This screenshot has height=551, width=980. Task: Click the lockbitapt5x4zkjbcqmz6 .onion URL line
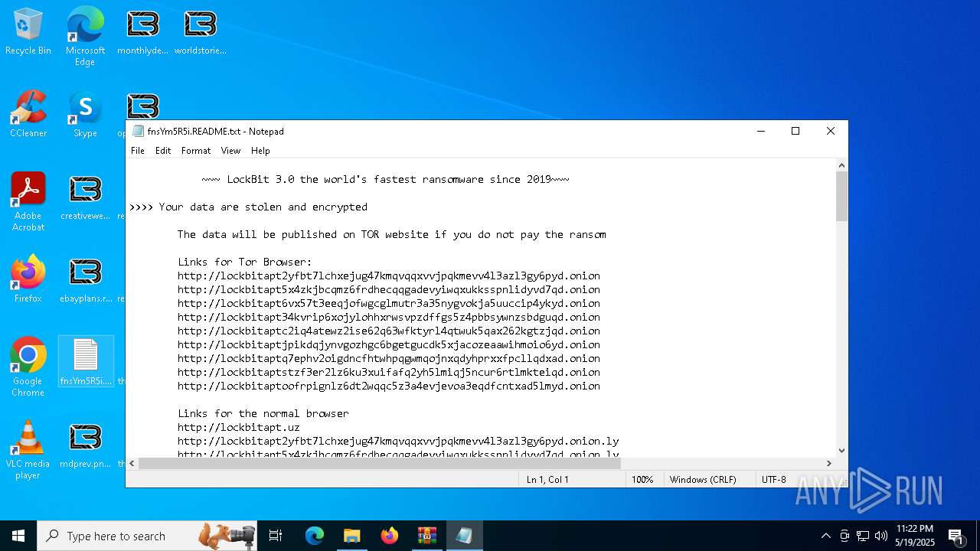click(389, 289)
